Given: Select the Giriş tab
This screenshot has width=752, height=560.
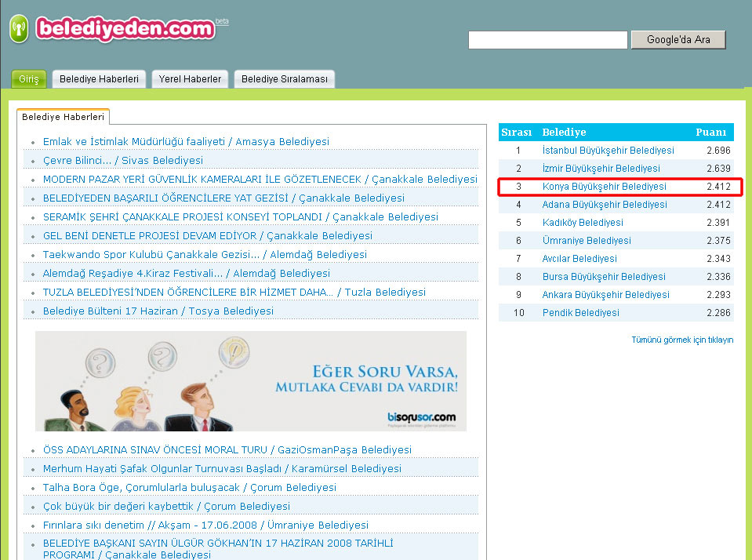Looking at the screenshot, I should 29,79.
